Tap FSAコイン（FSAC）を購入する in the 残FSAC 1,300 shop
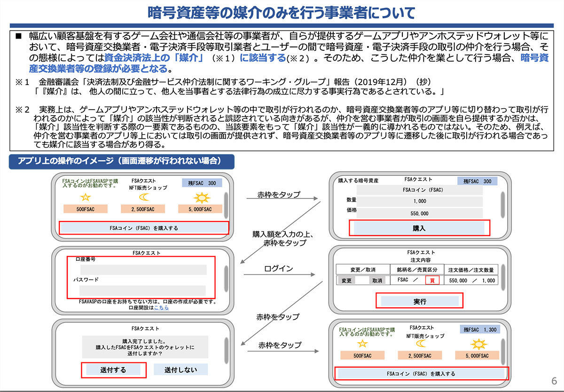This screenshot has height=392, width=564. (x=421, y=374)
